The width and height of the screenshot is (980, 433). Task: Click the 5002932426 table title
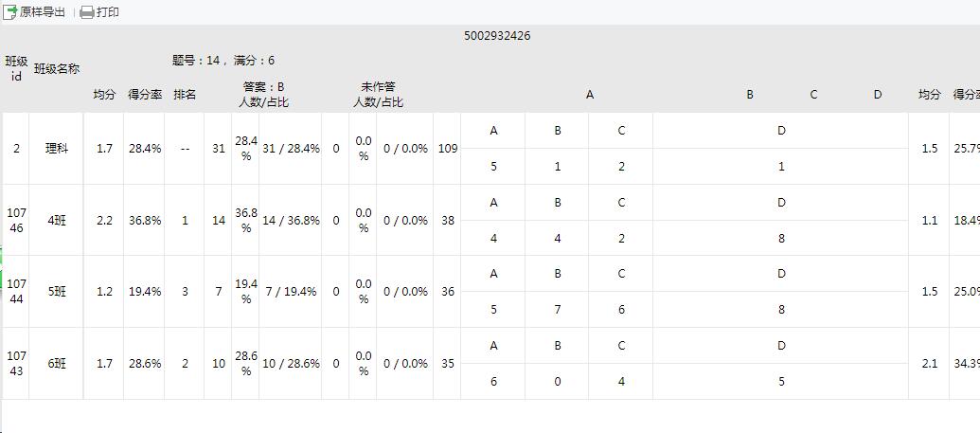tap(497, 36)
